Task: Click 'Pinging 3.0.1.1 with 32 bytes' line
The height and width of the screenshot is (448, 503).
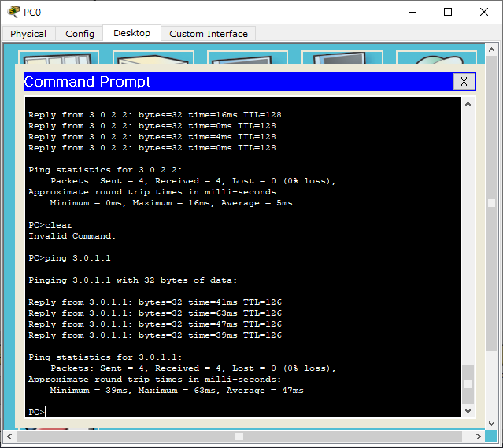Action: (133, 280)
